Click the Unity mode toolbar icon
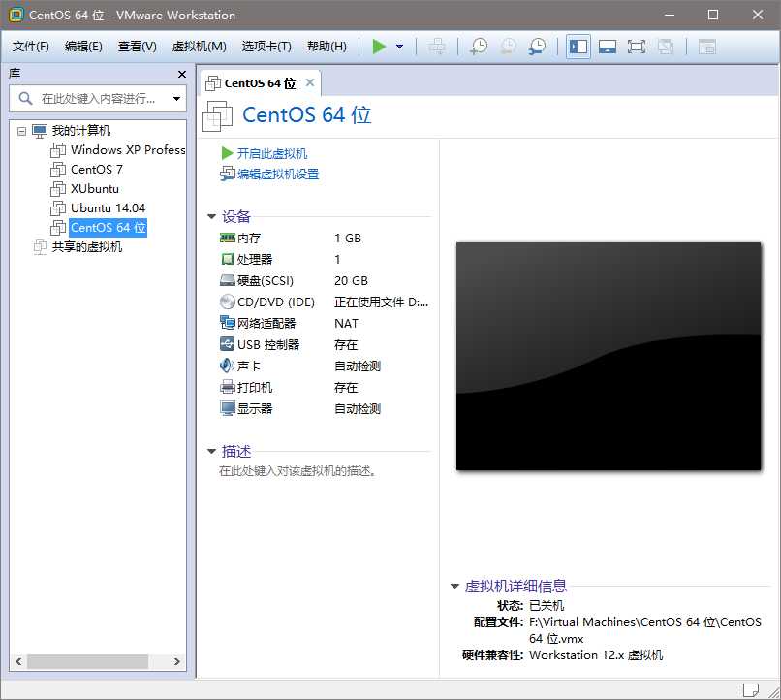Screen dimensions: 781x700 pyautogui.click(x=666, y=47)
